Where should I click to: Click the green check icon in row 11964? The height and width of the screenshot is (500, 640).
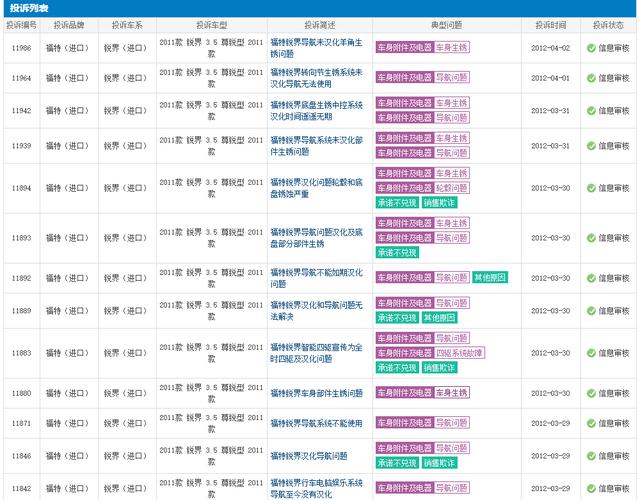coord(591,78)
